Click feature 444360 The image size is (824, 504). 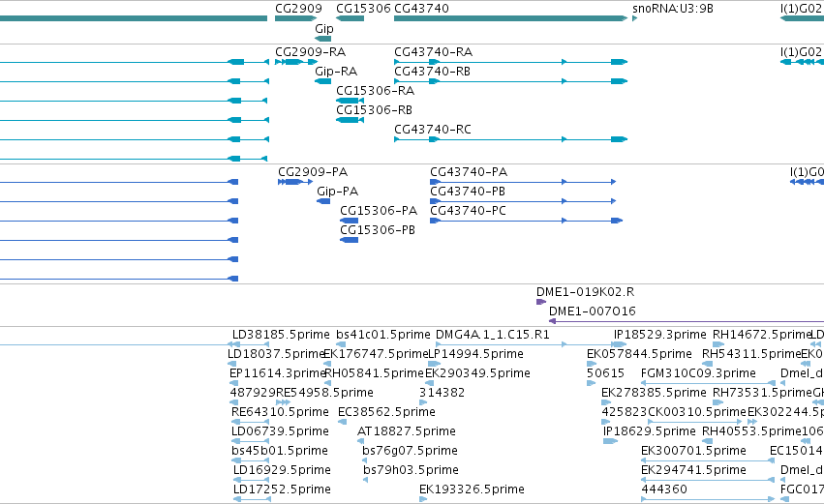click(x=663, y=490)
